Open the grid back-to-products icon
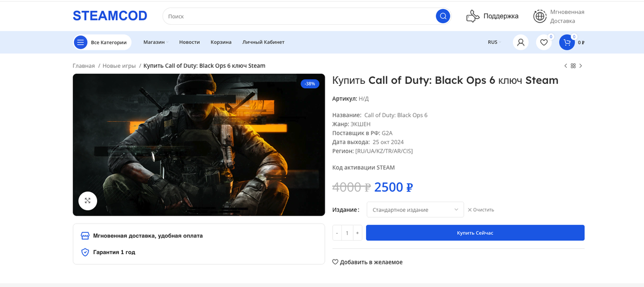 (573, 66)
